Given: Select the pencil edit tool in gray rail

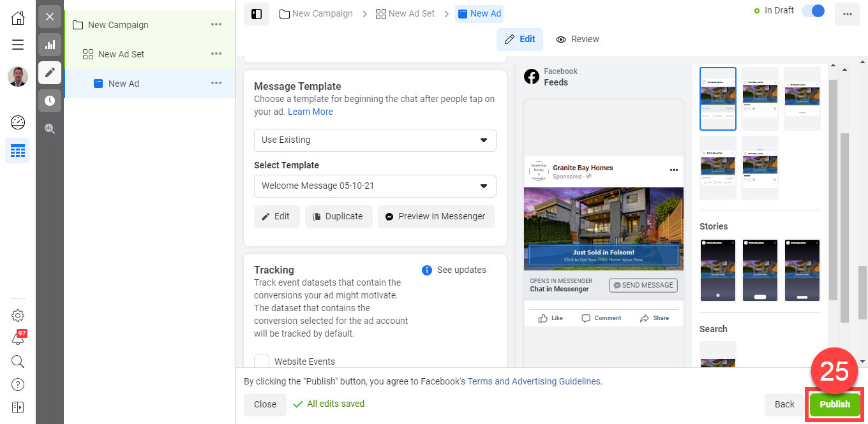Looking at the screenshot, I should point(49,73).
